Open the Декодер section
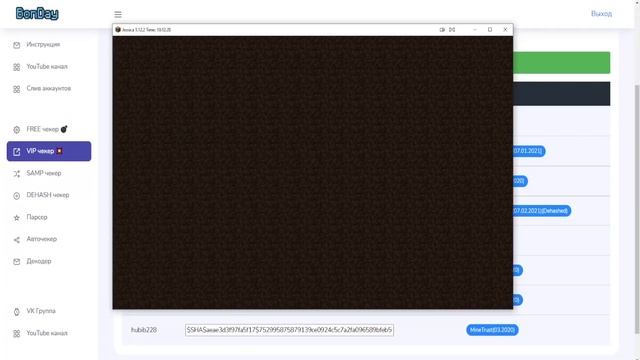This screenshot has width=640, height=360. pyautogui.click(x=39, y=261)
